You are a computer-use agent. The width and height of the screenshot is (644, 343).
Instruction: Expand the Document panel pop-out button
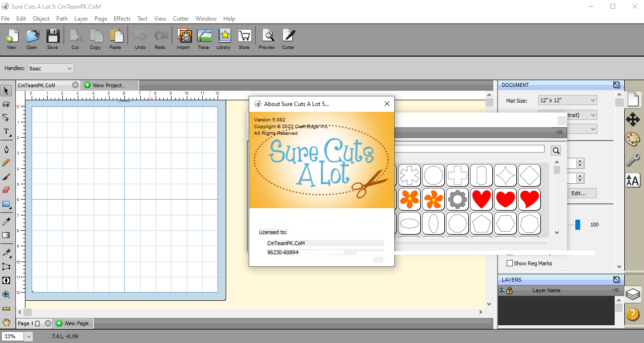coord(617,85)
